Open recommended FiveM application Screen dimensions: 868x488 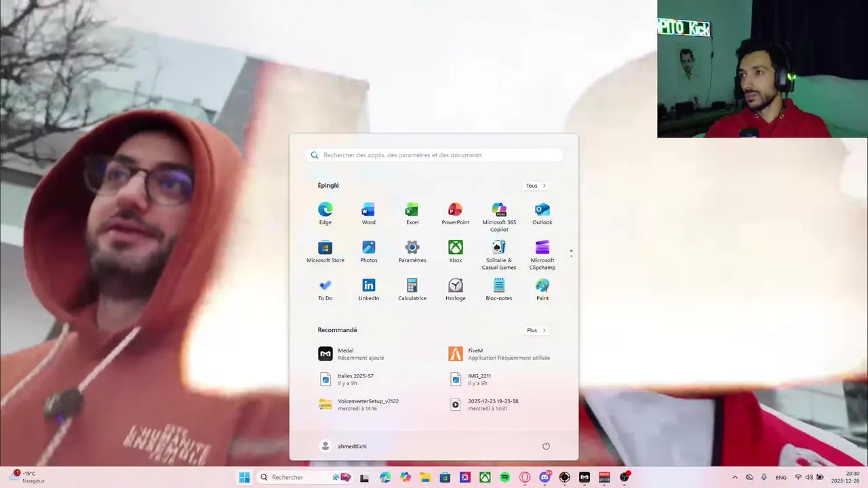click(x=499, y=354)
